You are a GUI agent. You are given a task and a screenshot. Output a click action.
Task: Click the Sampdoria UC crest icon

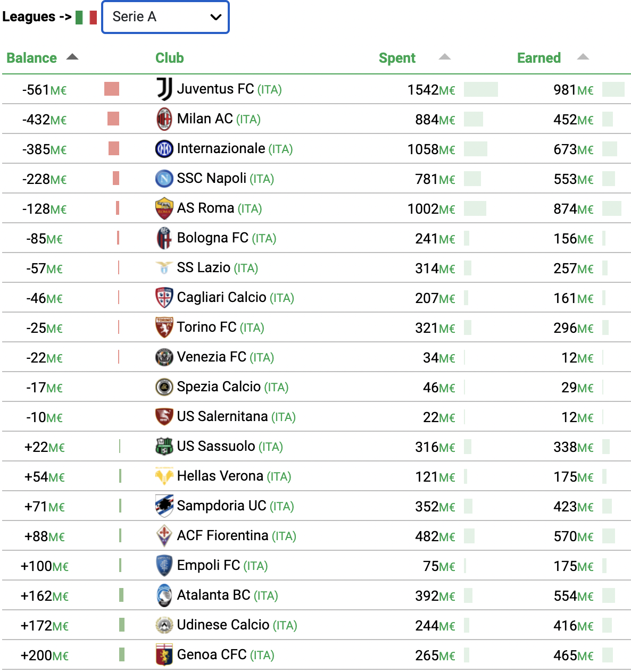click(164, 506)
